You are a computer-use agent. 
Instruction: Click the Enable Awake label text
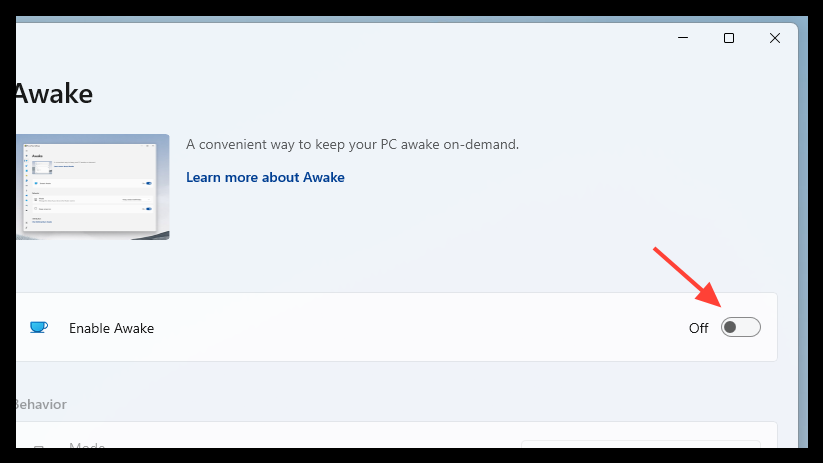click(111, 328)
